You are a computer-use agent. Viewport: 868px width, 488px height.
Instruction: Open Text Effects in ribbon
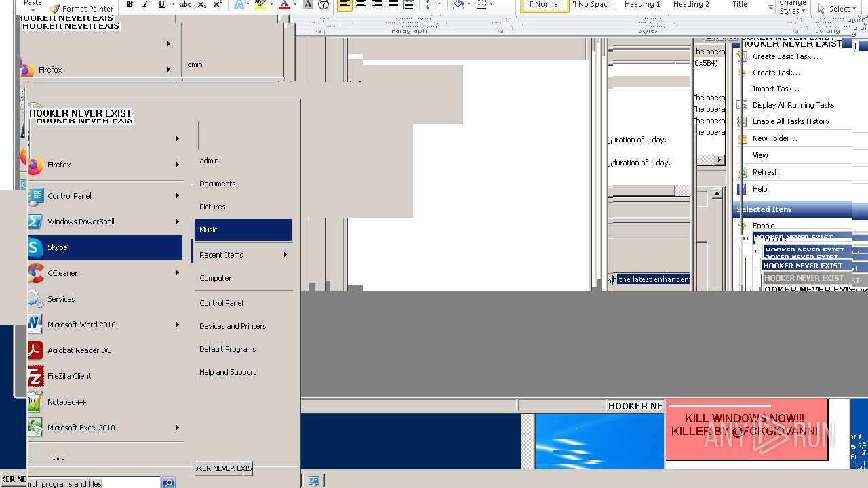239,4
